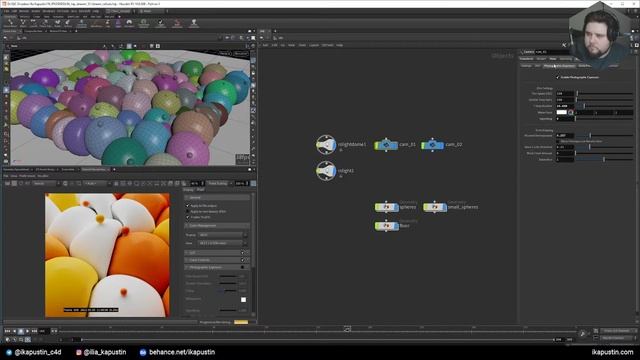Select the rslightdome1 light node

pos(326,144)
